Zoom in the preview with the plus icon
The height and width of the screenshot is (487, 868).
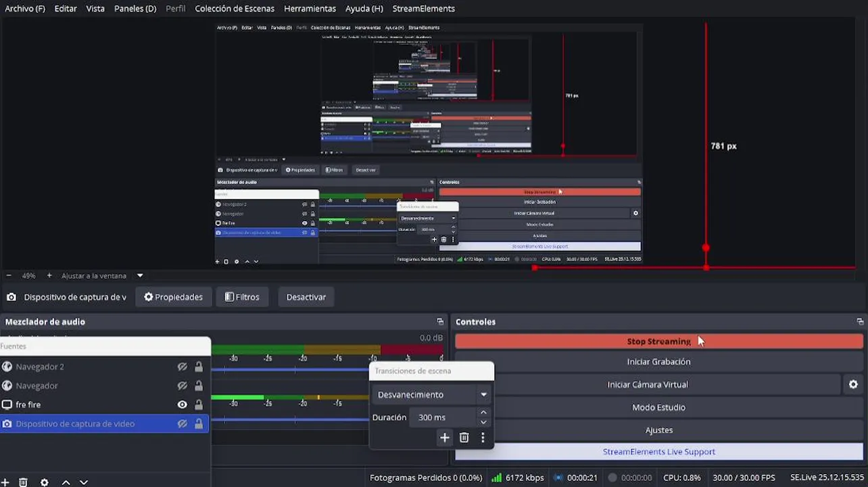(49, 275)
